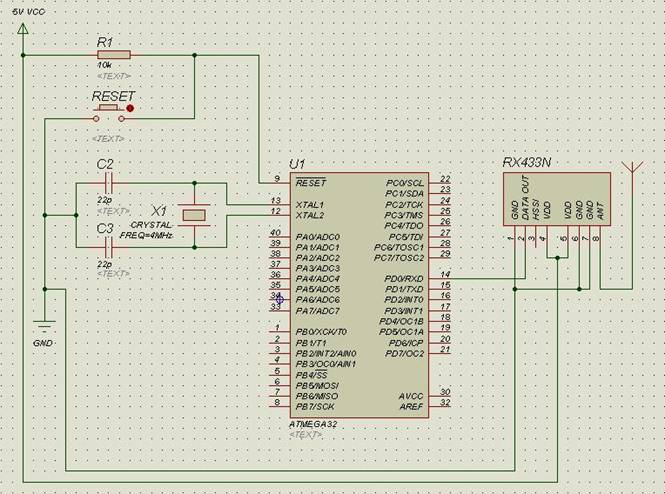Click the blue origin marker near pin 34
The height and width of the screenshot is (494, 665).
coord(279,298)
